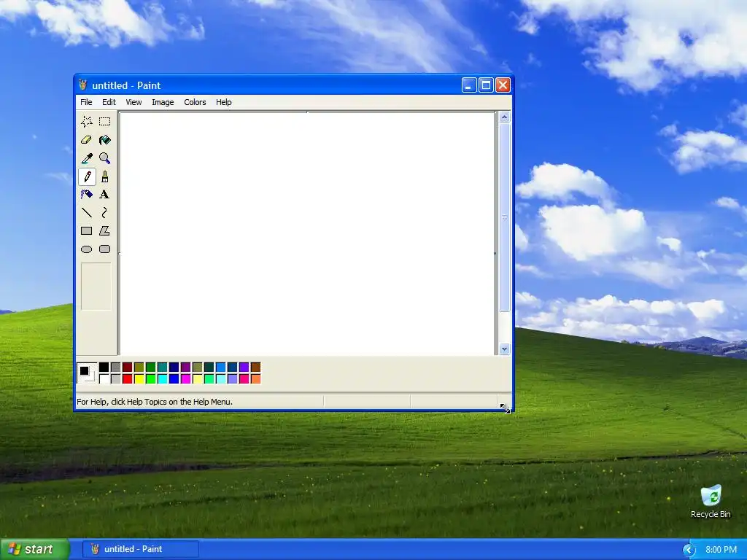This screenshot has height=560, width=747.
Task: Expand the hidden system tray icons arrow
Action: click(x=689, y=550)
